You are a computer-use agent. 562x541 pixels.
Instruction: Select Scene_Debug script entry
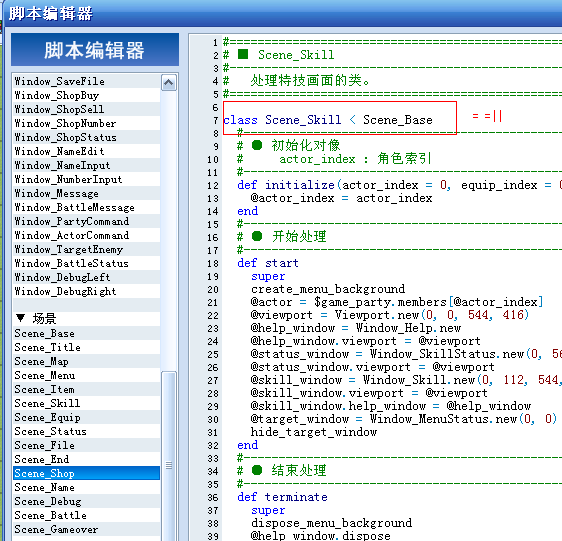pyautogui.click(x=86, y=501)
